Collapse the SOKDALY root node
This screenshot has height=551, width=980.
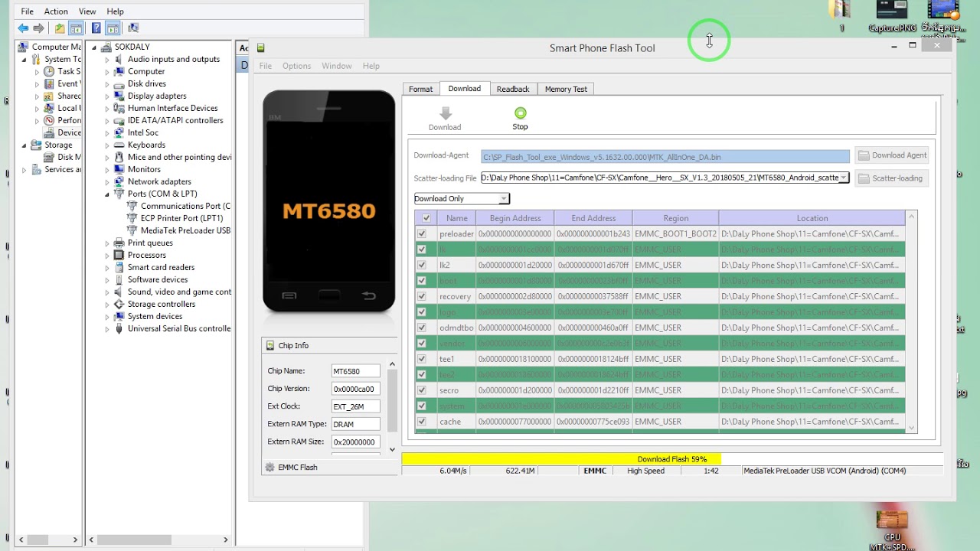(95, 47)
